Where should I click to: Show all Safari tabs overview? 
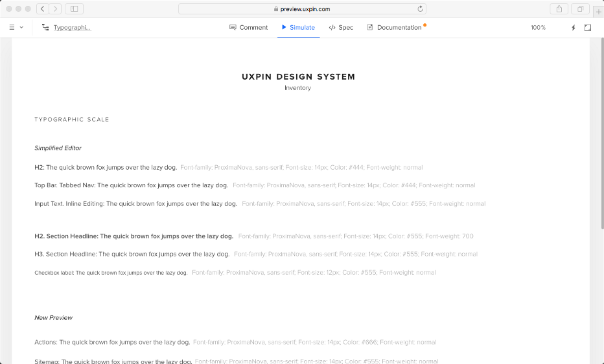pyautogui.click(x=580, y=8)
